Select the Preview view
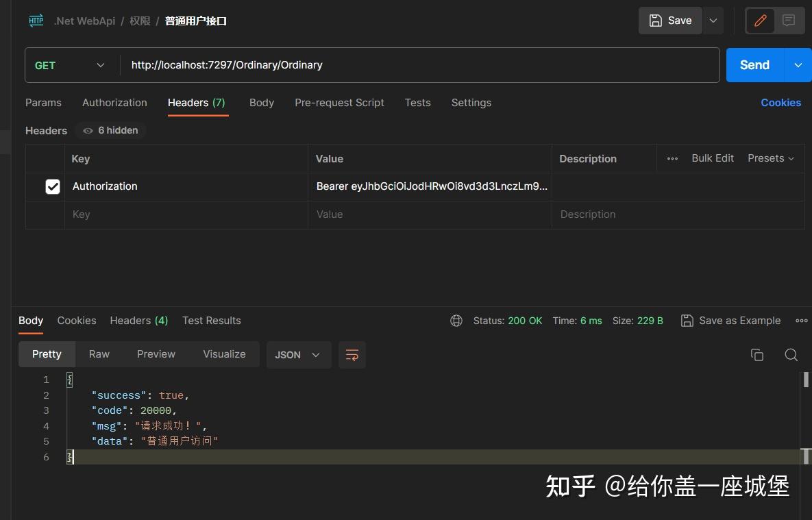 156,354
